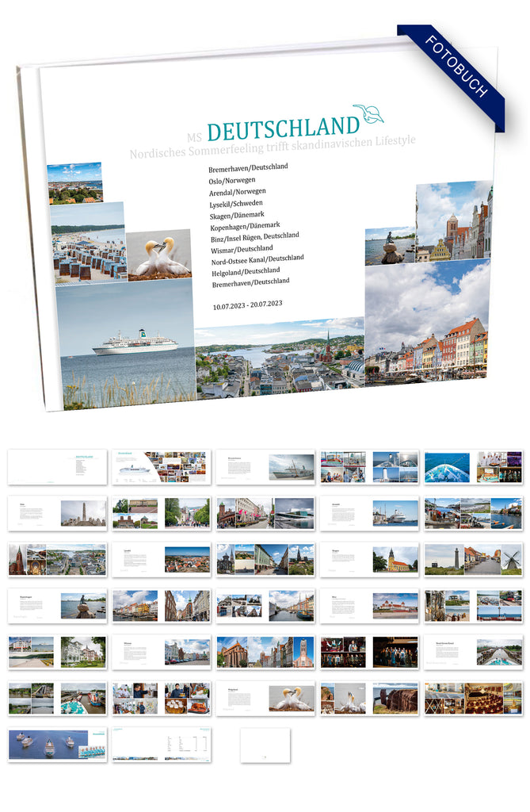Open the spread with four ships aerial
The width and height of the screenshot is (530, 812).
(58, 744)
